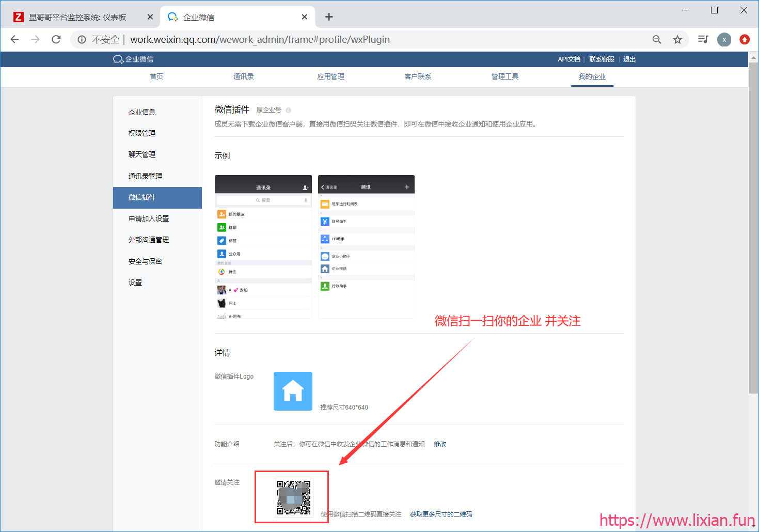Click the blue house plugin logo
The image size is (759, 532).
[x=293, y=391]
